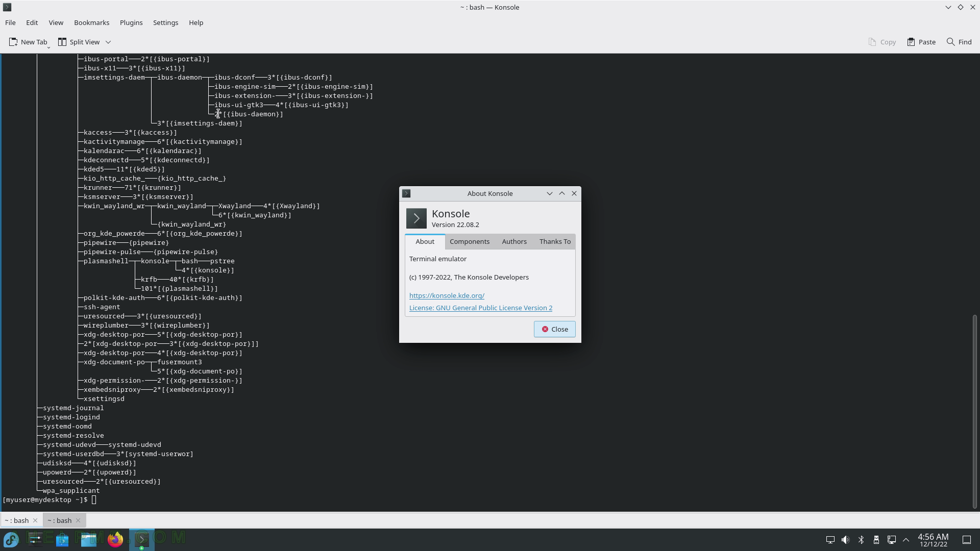This screenshot has width=980, height=551.
Task: Click the Konsole main window title bar icon
Action: [x=7, y=7]
